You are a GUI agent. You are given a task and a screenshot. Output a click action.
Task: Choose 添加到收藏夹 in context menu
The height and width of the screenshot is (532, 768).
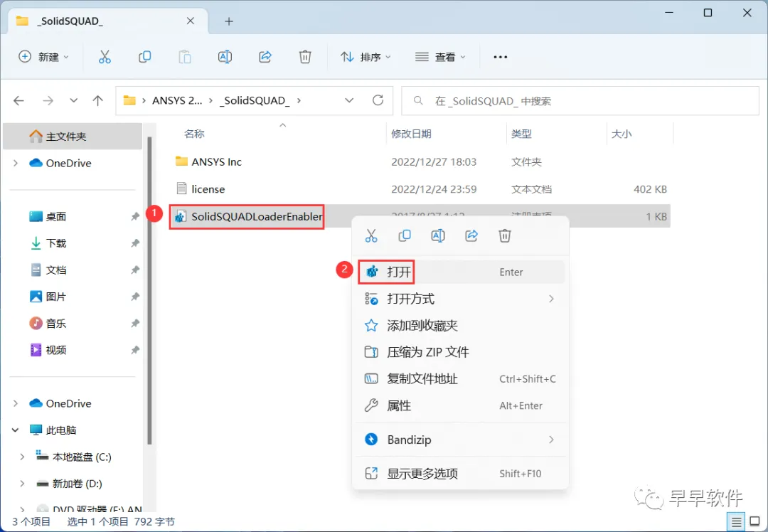coord(460,325)
